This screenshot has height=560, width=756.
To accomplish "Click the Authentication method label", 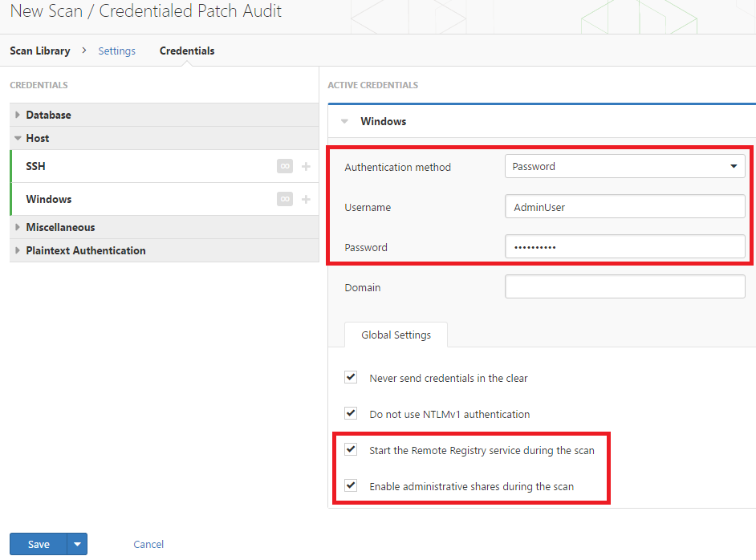I will pyautogui.click(x=398, y=167).
